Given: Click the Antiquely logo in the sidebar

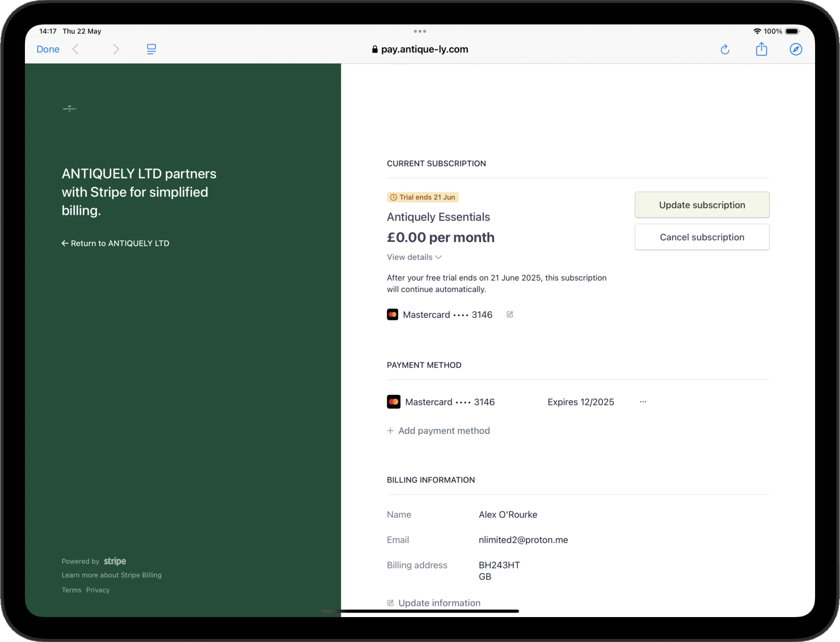Looking at the screenshot, I should (70, 108).
